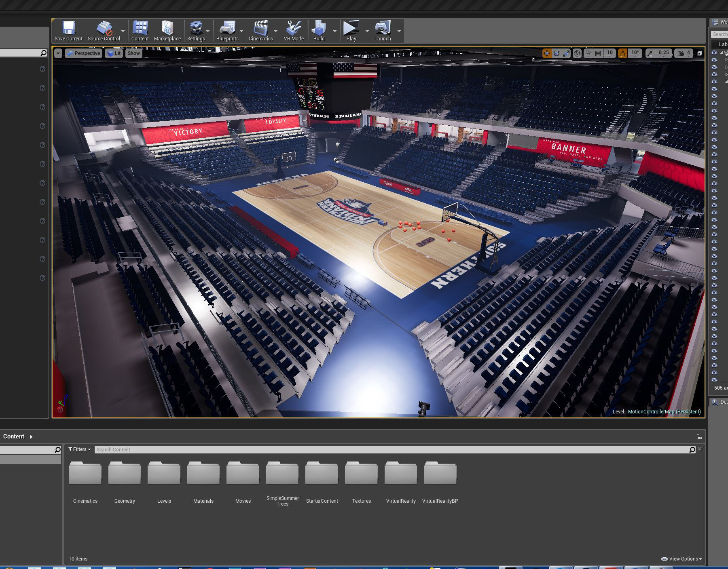The image size is (728, 569).
Task: Select the translate (move) gizmo tool
Action: (546, 53)
